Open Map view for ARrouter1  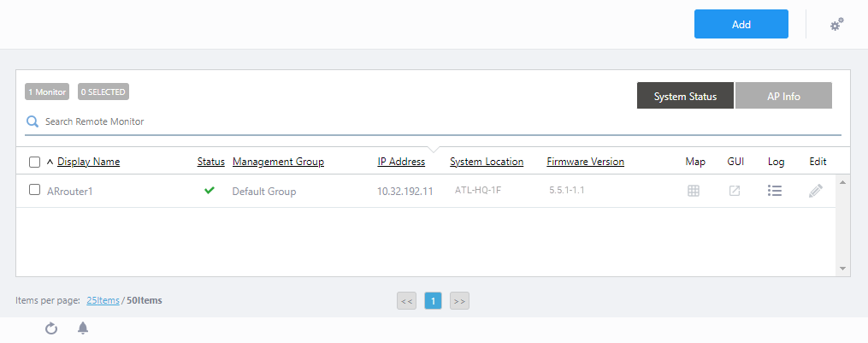click(x=694, y=191)
